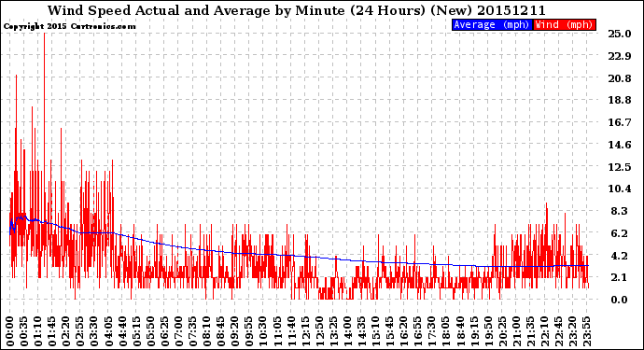Viewport: 644px width, 350px height.
Task: Click the 21:35 time axis label
Action: (531, 331)
